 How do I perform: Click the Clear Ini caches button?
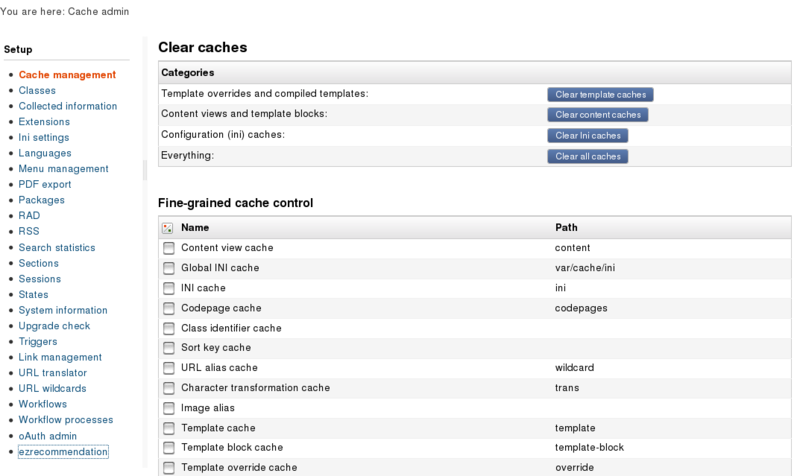point(587,136)
